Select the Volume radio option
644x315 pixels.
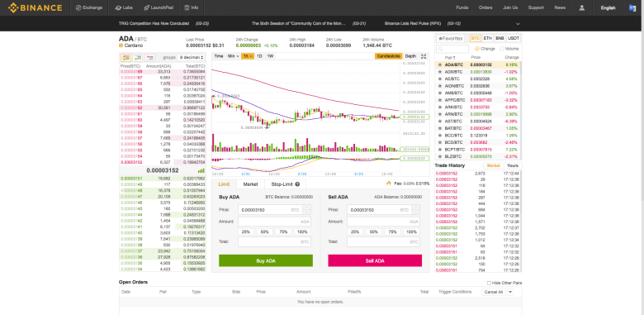point(502,49)
